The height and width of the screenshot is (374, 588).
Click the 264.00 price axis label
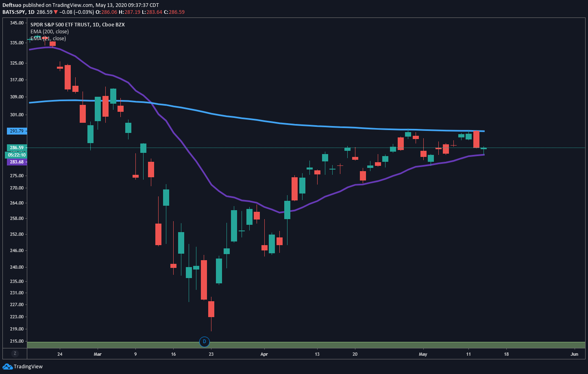(17, 203)
